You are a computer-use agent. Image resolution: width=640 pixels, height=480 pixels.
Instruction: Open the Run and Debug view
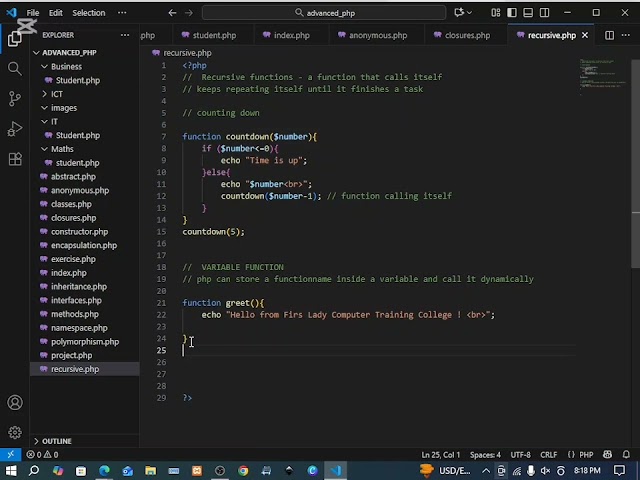click(x=15, y=129)
